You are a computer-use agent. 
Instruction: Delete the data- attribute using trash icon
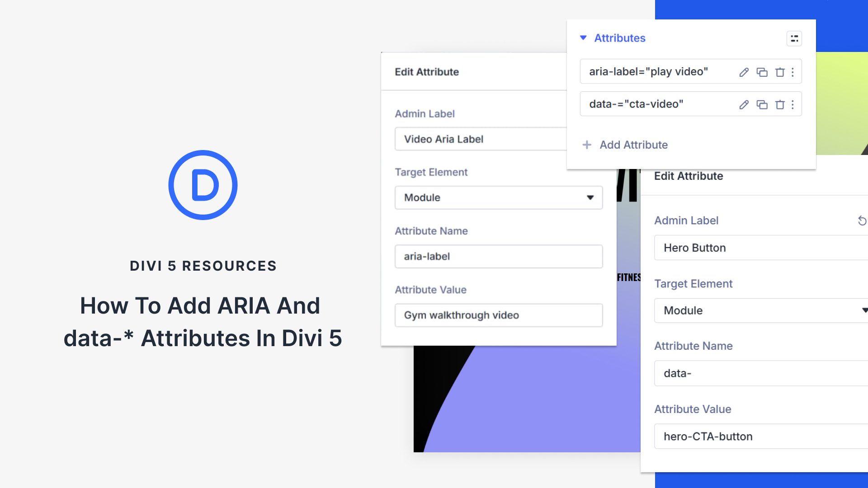click(780, 104)
